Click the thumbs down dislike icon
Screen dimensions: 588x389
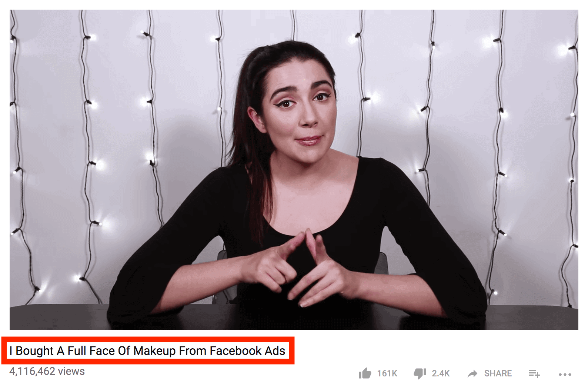point(420,373)
